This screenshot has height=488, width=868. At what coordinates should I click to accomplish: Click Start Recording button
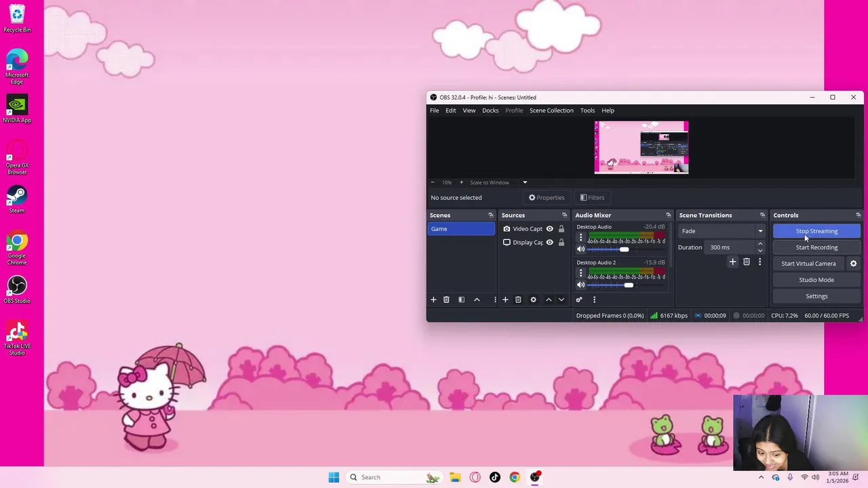816,247
